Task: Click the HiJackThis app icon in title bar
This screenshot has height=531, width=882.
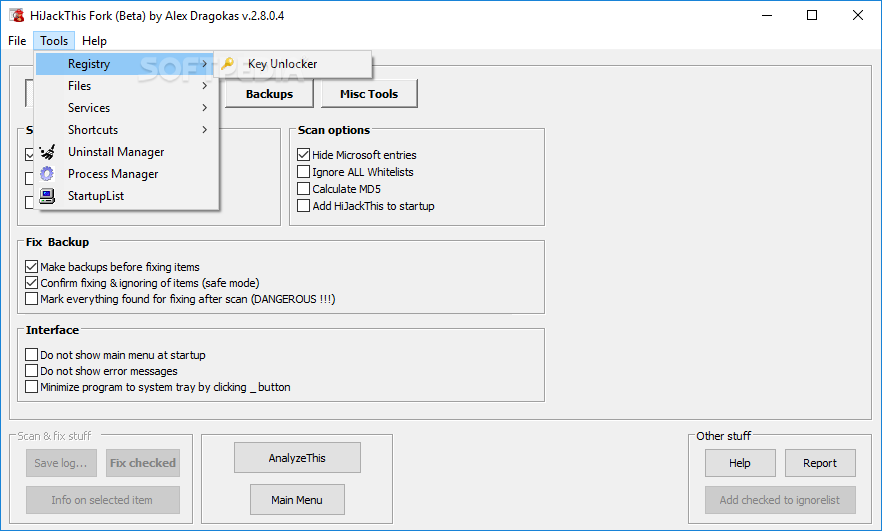Action: (x=16, y=15)
